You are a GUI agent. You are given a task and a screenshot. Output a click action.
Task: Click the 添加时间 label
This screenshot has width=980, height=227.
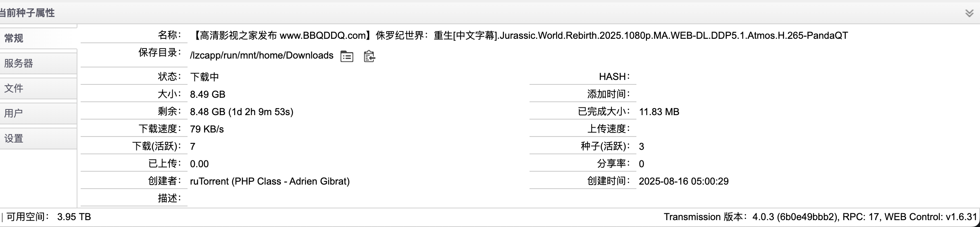click(x=609, y=94)
